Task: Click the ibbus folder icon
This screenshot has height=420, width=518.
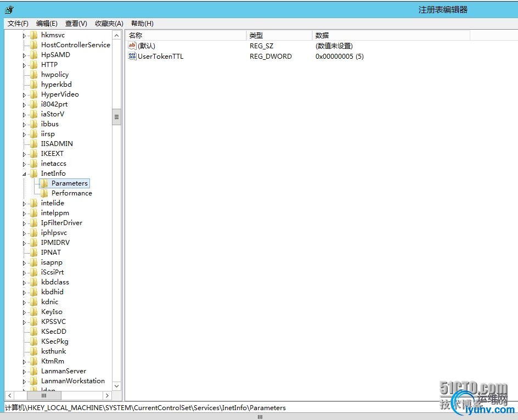Action: click(33, 124)
